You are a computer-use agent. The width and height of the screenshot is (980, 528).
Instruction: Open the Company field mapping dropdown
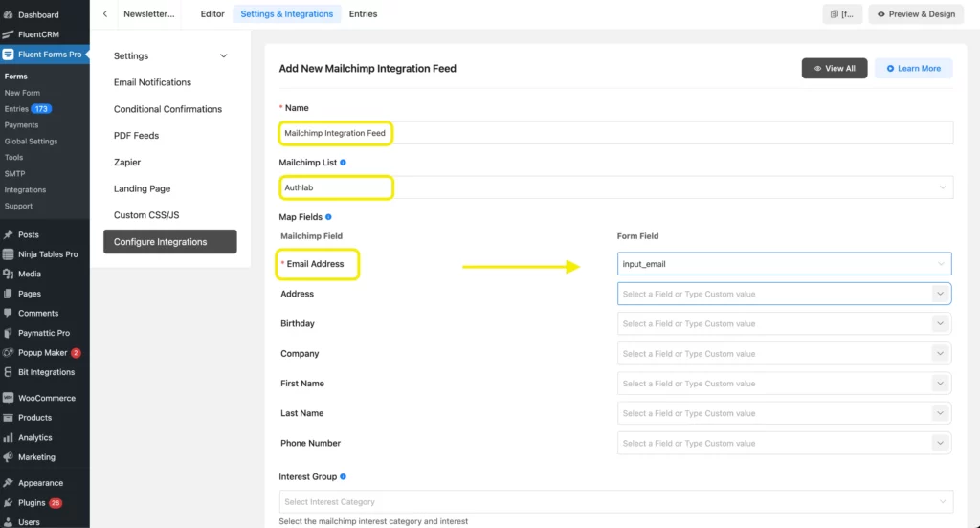(784, 354)
